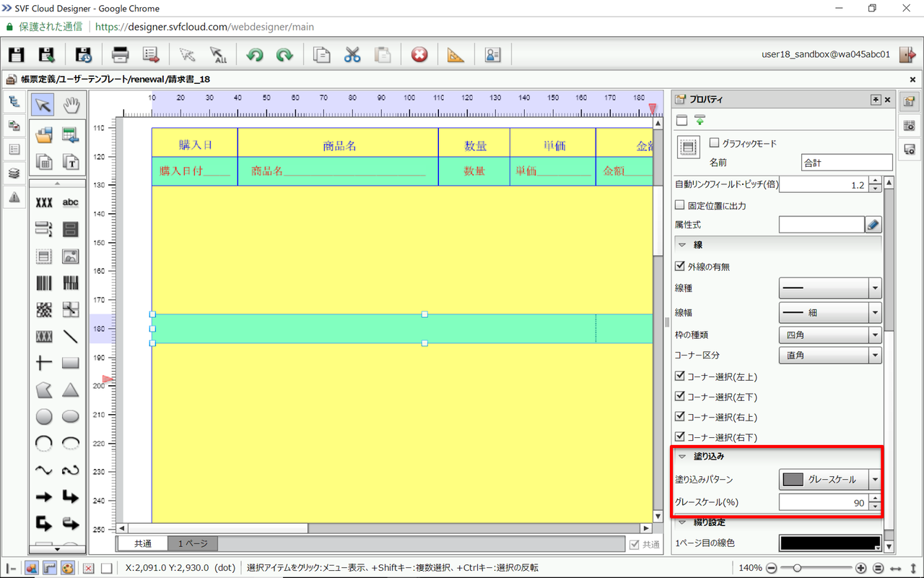Click the save-with-history clock icon

click(x=83, y=55)
